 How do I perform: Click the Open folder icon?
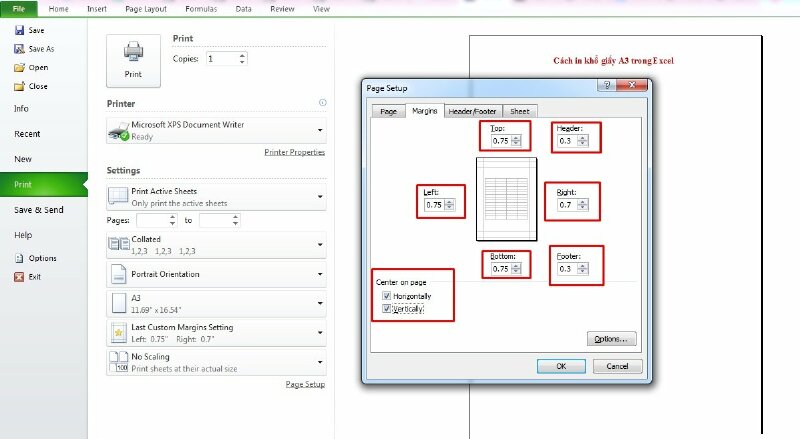pos(19,67)
